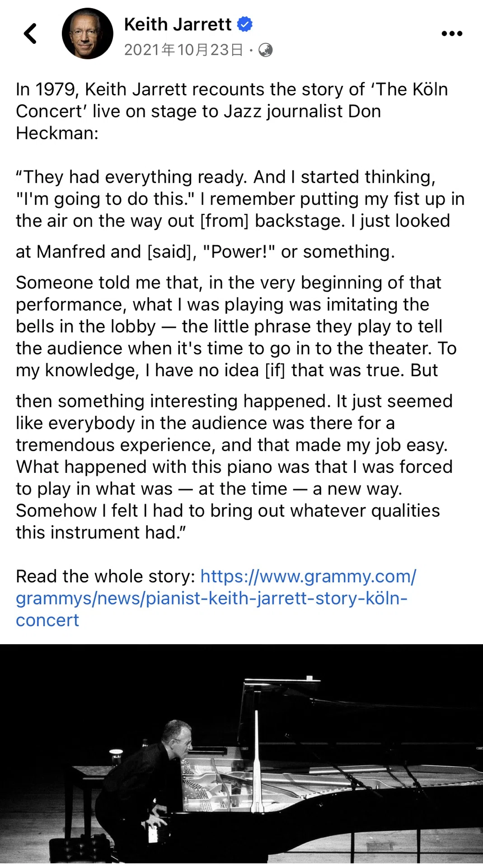Tap the 'They had everything ready' paragraph

point(240,199)
